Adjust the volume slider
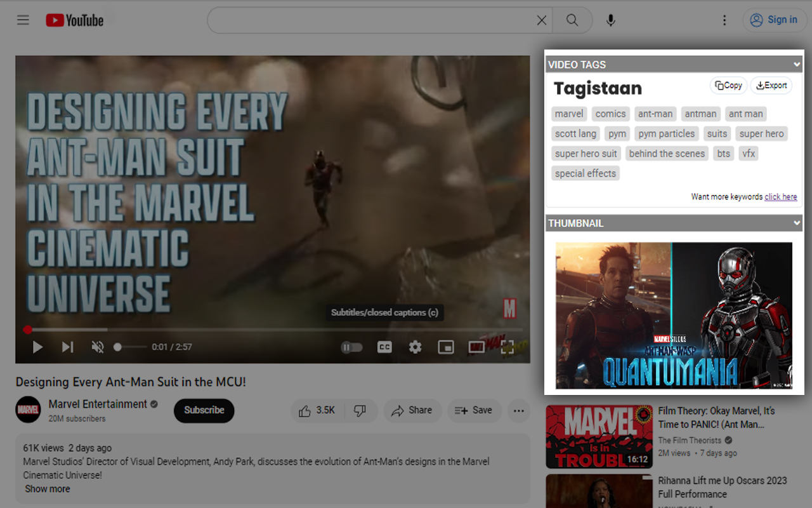 (130, 347)
